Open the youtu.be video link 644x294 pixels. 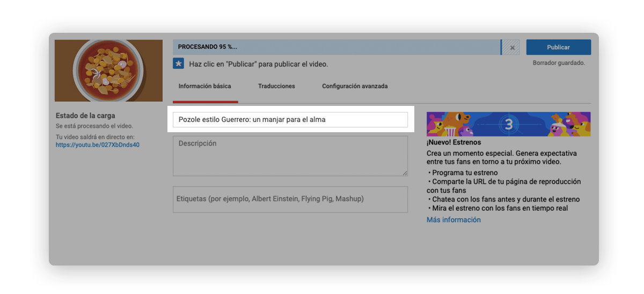click(98, 145)
